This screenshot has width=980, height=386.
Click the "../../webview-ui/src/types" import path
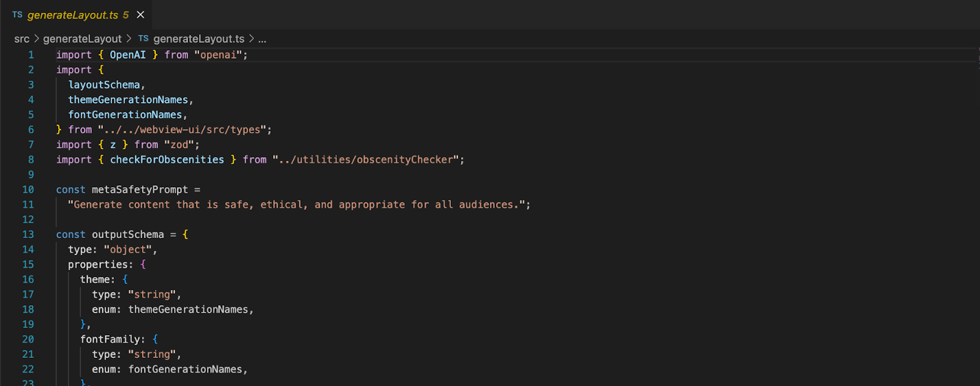[182, 130]
